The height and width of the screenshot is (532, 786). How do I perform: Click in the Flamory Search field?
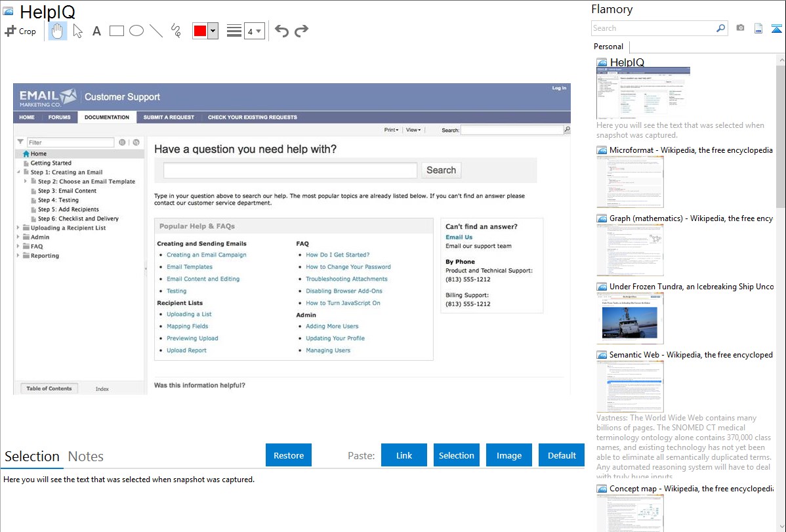click(653, 28)
